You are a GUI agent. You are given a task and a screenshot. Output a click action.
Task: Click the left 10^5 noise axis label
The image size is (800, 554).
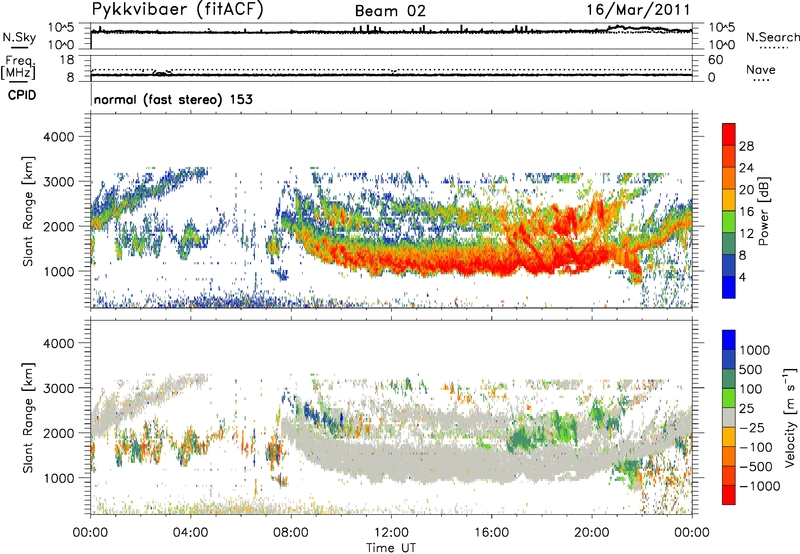tap(61, 27)
